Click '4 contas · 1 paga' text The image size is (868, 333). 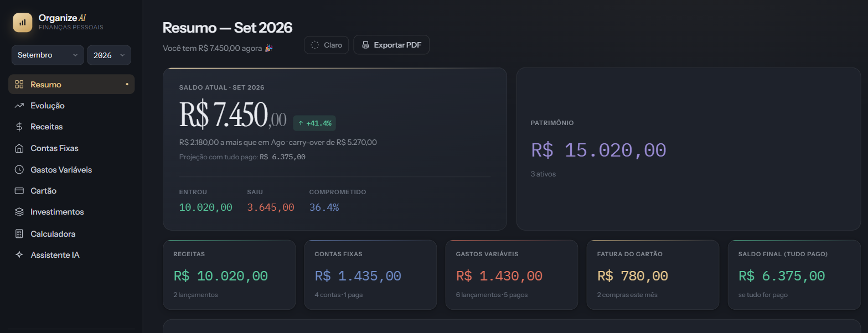pyautogui.click(x=339, y=295)
